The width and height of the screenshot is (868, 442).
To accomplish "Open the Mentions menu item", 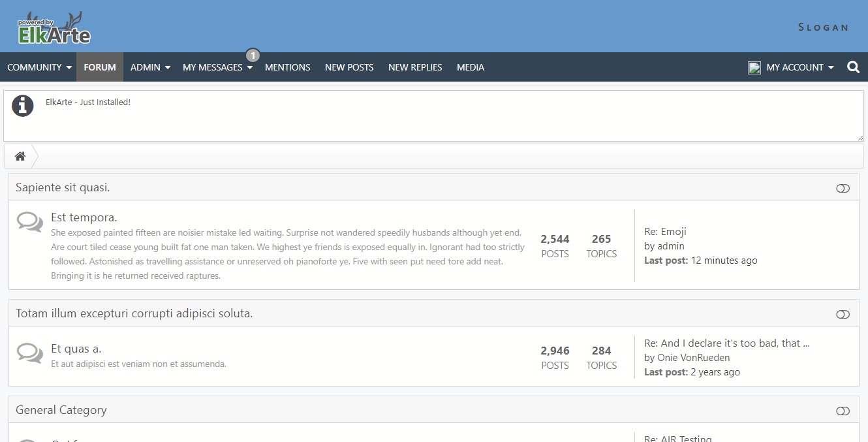I will pos(288,67).
